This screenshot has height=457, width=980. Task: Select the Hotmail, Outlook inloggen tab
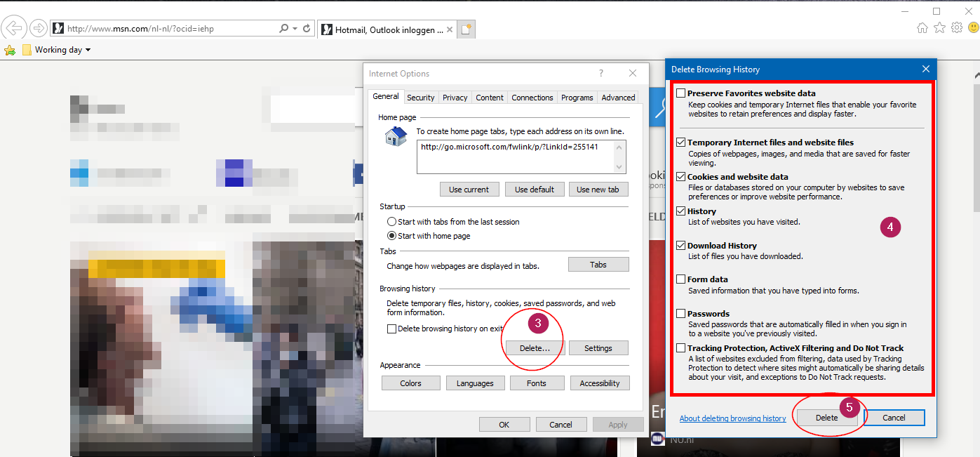click(x=388, y=29)
